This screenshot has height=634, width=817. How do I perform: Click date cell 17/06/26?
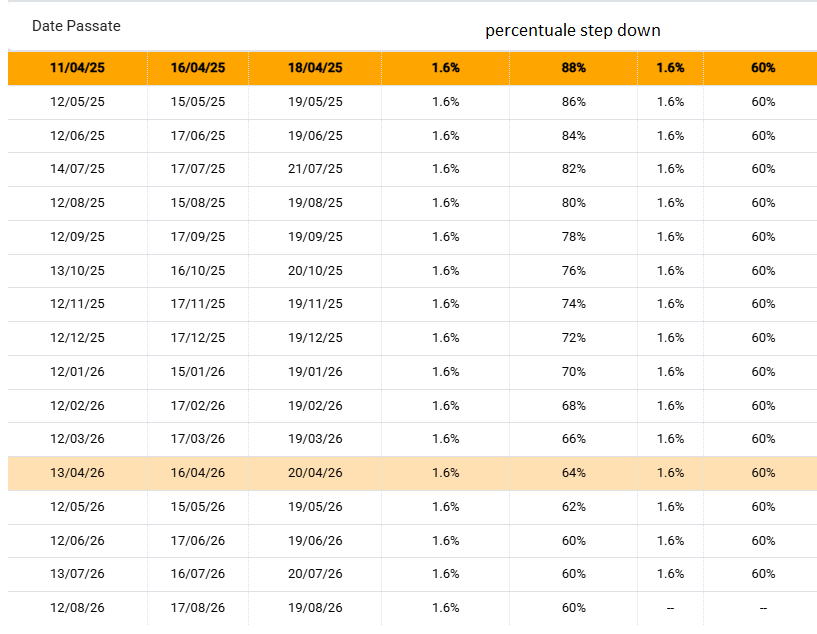198,541
